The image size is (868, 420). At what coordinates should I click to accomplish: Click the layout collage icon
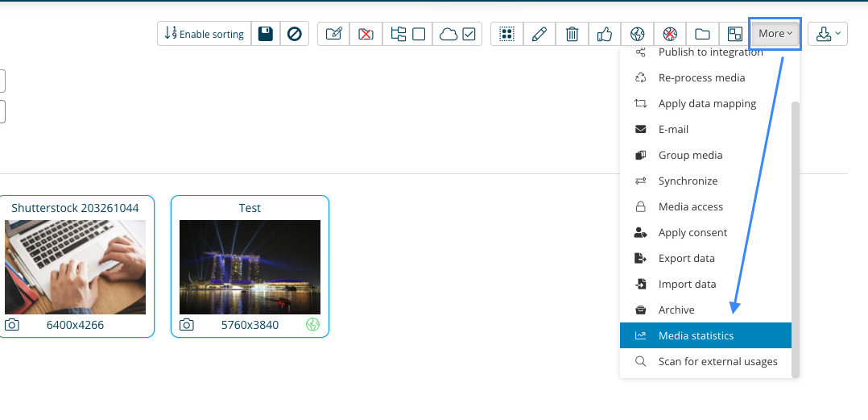(x=734, y=34)
